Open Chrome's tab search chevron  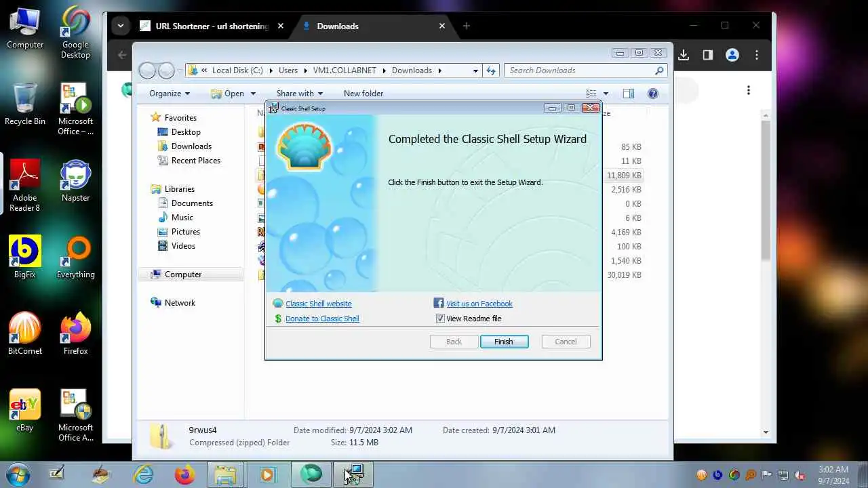coord(121,26)
